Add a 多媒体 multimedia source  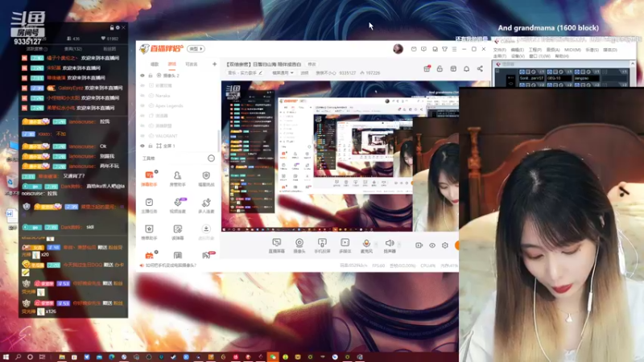[x=345, y=245]
